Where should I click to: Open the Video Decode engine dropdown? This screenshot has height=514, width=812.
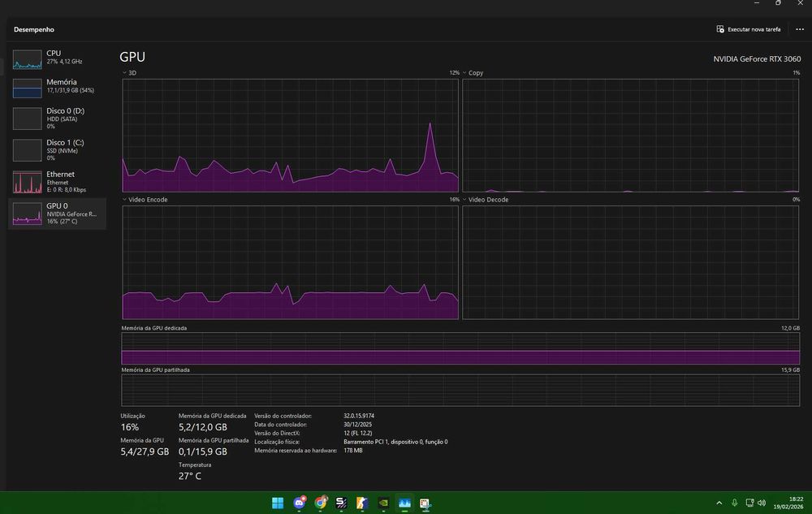[x=485, y=200]
